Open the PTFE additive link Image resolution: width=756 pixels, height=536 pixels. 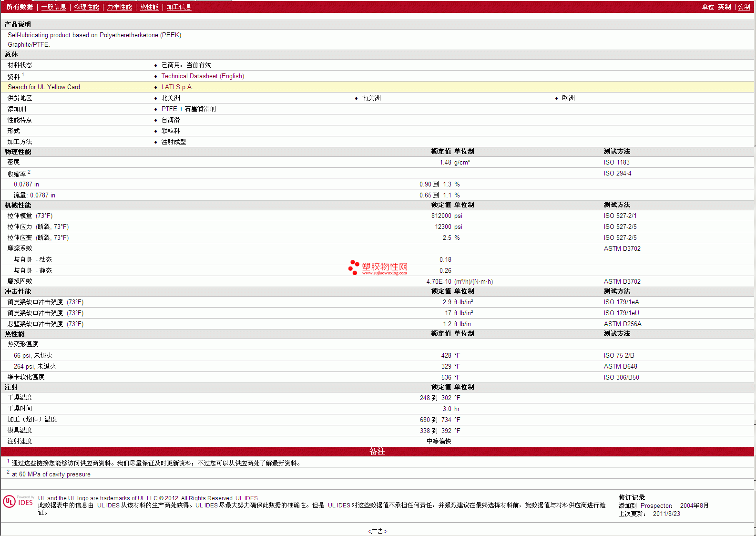(x=169, y=109)
